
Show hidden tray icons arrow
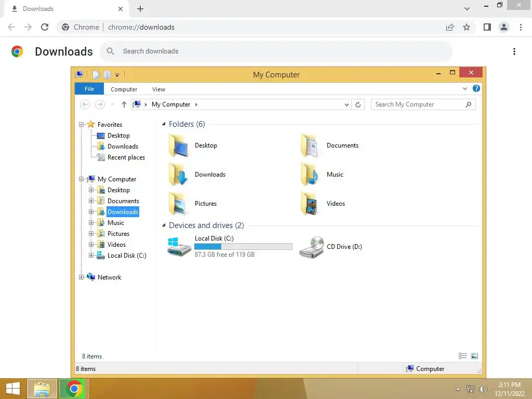(x=458, y=389)
